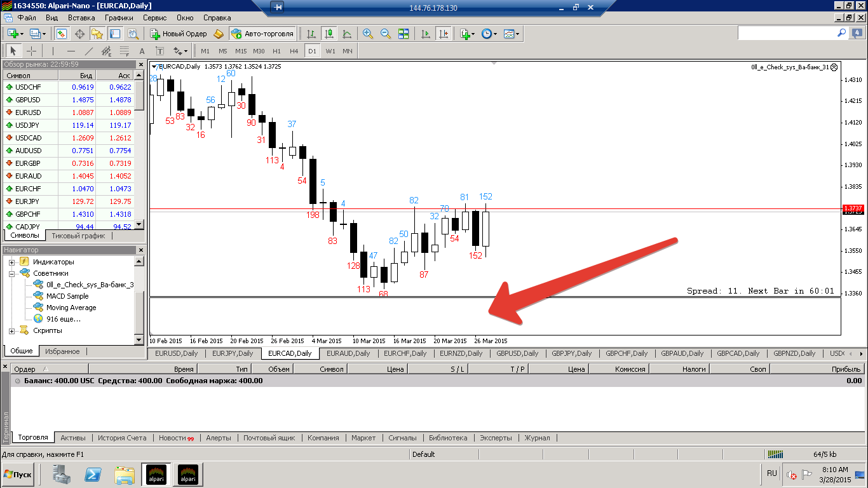868x488 pixels.
Task: Toggle chart shift button
Action: [444, 34]
